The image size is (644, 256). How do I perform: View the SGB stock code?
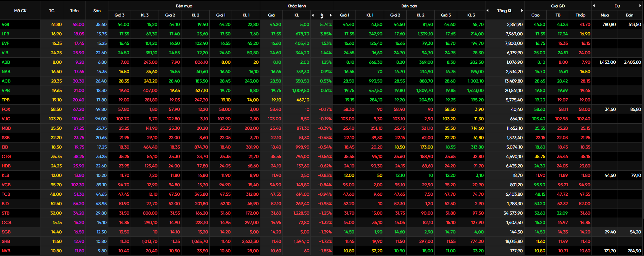pos(6,232)
